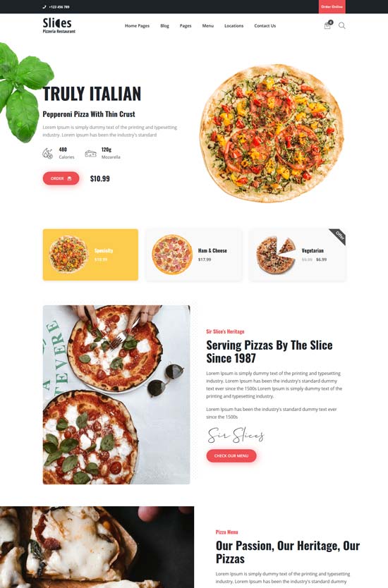Viewport: 388px width, 588px height.
Task: Open the Blog menu item
Action: click(165, 26)
